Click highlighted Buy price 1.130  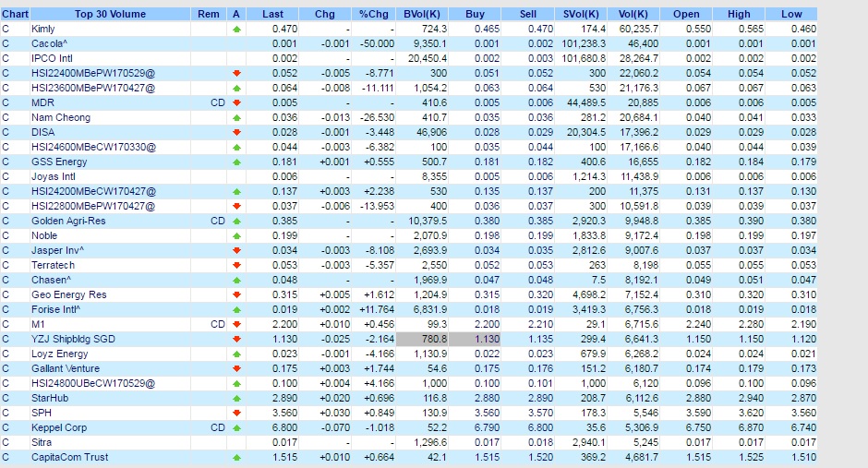click(475, 339)
